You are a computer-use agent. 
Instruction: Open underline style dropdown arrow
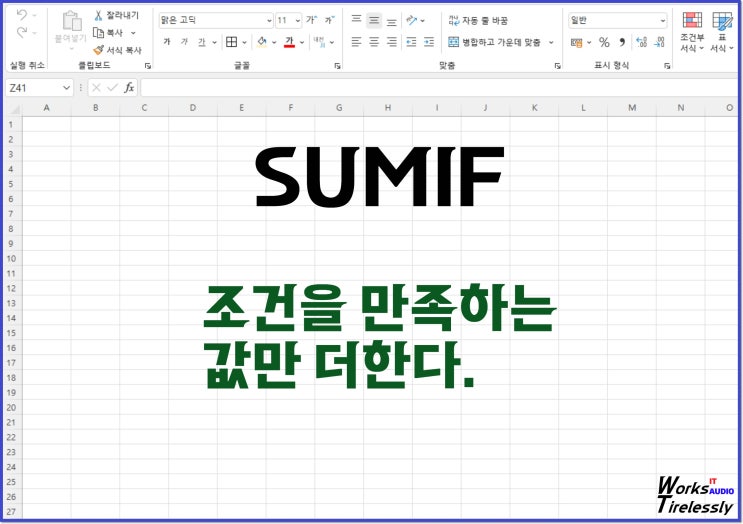(x=214, y=43)
